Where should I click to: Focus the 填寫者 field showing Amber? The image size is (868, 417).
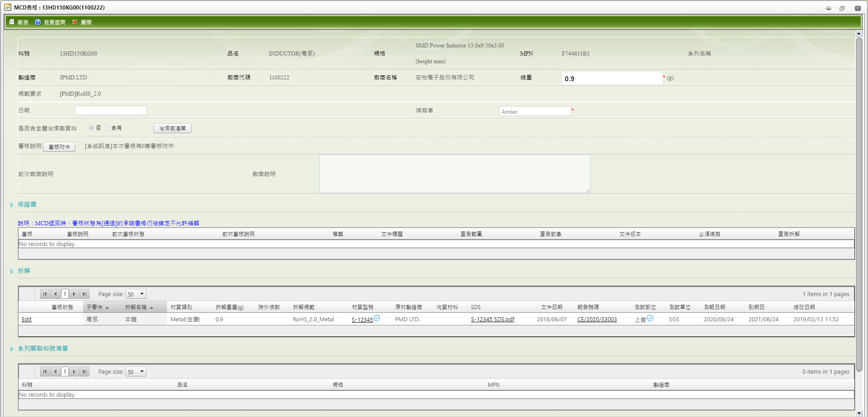pyautogui.click(x=535, y=111)
